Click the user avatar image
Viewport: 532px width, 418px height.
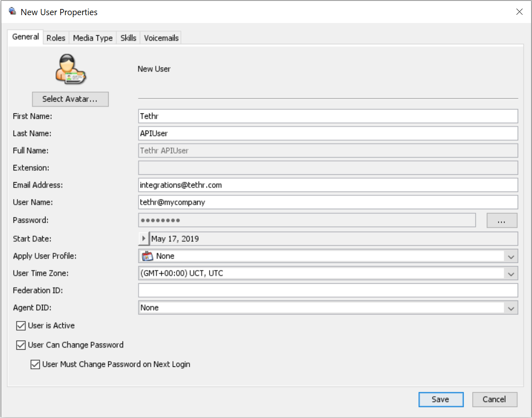pyautogui.click(x=70, y=69)
